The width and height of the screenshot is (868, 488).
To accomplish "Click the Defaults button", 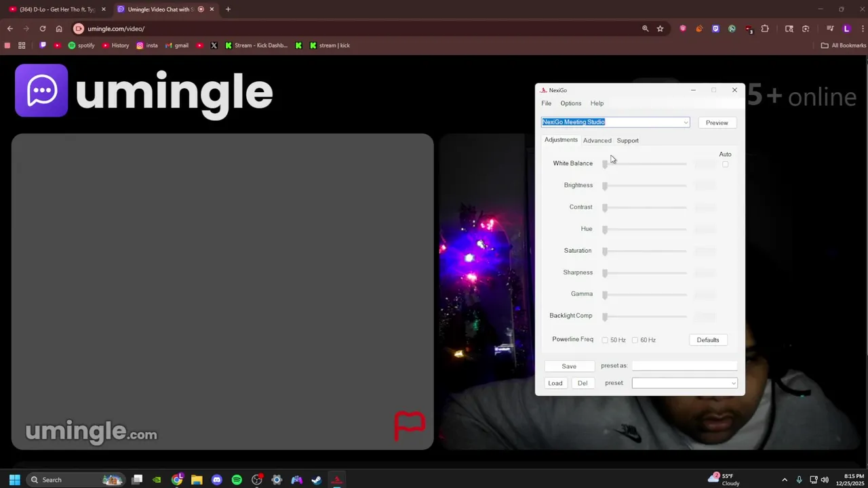I will (708, 340).
